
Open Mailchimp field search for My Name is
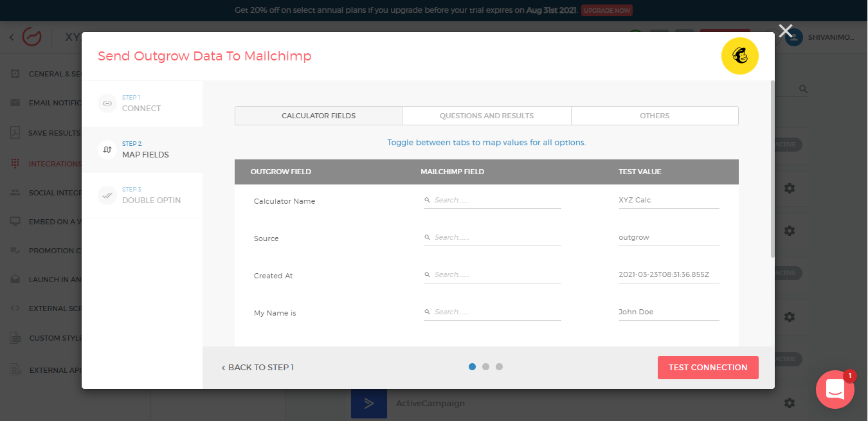(492, 312)
